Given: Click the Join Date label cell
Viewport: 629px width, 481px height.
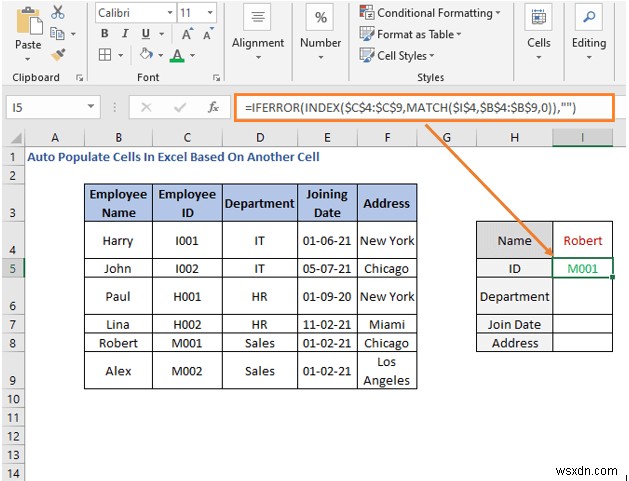Looking at the screenshot, I should coord(514,324).
